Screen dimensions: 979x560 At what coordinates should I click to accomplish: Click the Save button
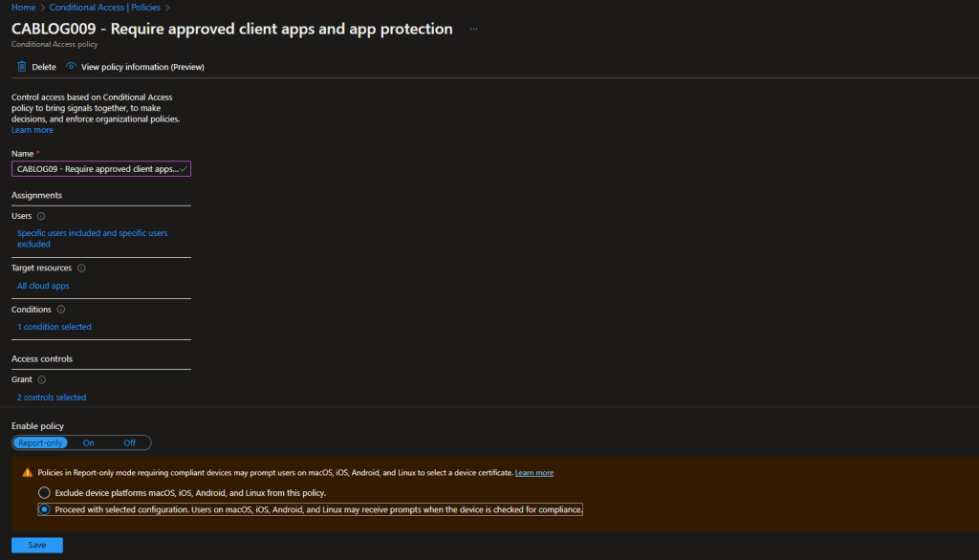[x=37, y=545]
